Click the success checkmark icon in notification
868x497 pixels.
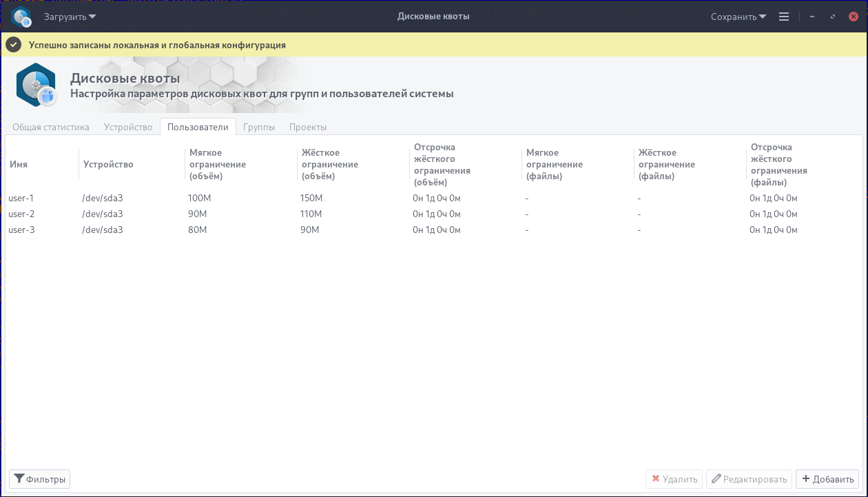pos(14,45)
